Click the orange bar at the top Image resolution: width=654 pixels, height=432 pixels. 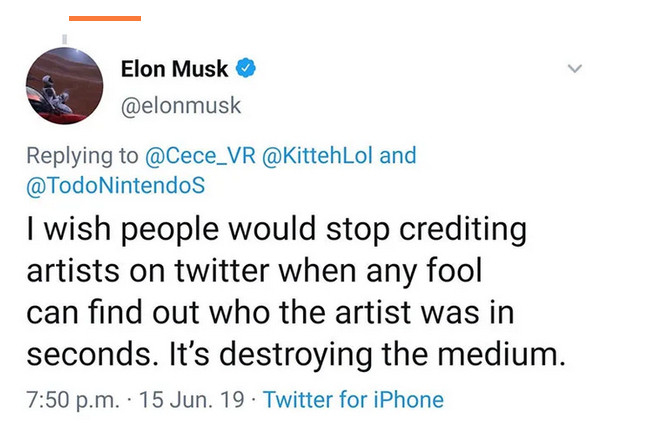(105, 17)
